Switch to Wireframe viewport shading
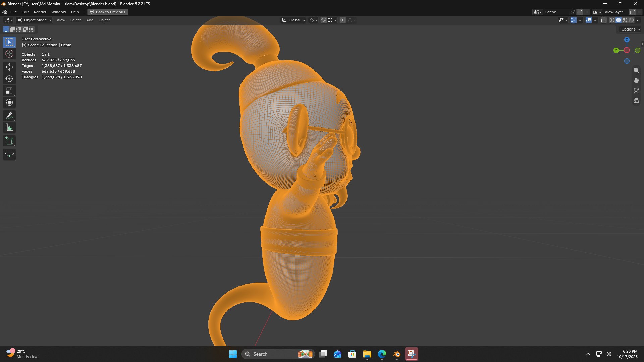This screenshot has height=362, width=644. tap(612, 20)
